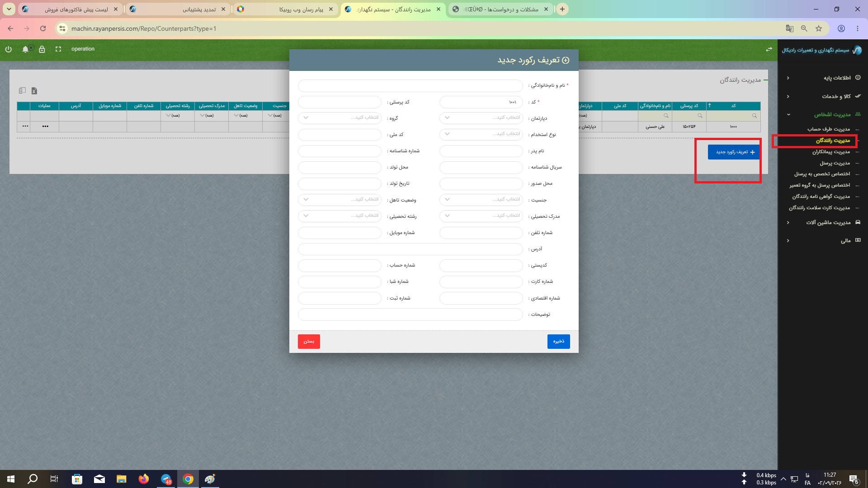Viewport: 868px width, 488px height.
Task: Click the تاریخ تولد input field
Action: [340, 183]
